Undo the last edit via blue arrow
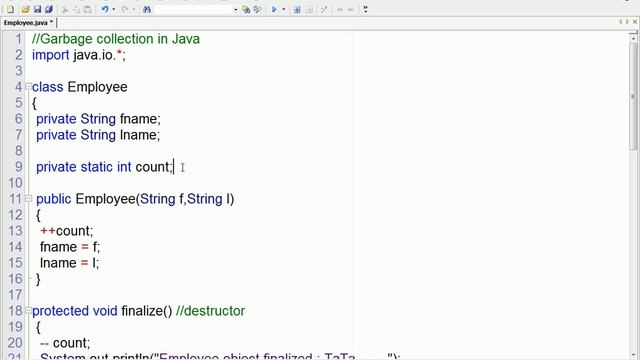Viewport: 640px width, 360px height. pos(105,9)
